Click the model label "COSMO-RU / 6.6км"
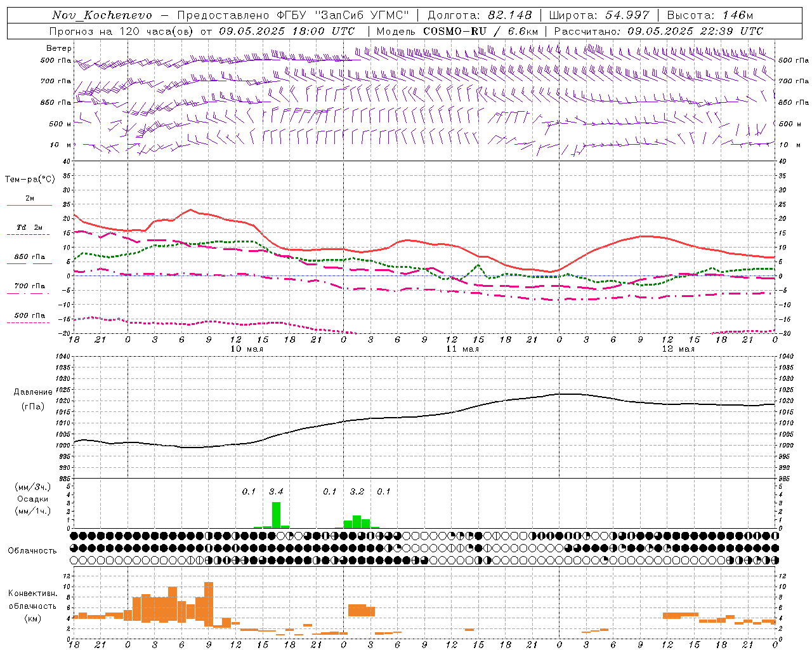Image resolution: width=812 pixels, height=650 pixels. coord(480,31)
